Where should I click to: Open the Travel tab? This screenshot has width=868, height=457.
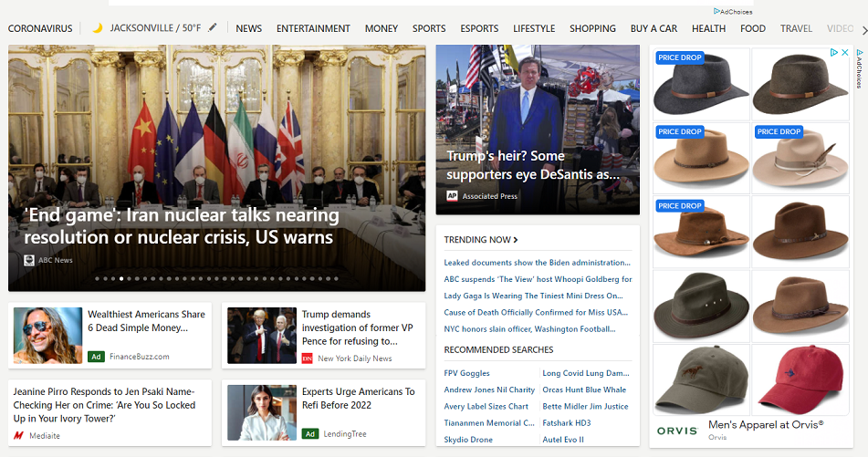(x=796, y=28)
